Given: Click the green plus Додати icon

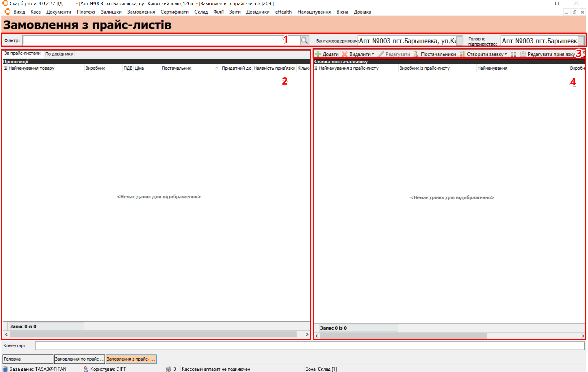Looking at the screenshot, I should coord(318,54).
